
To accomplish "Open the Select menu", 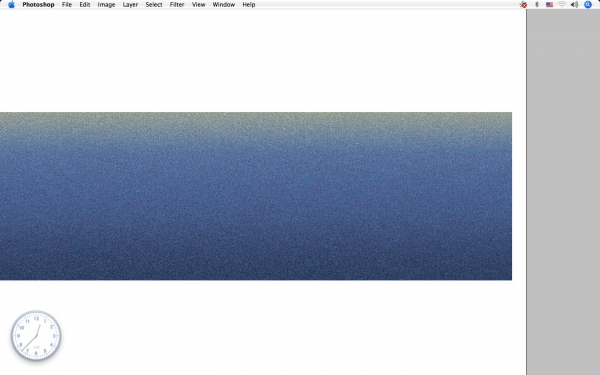I will point(154,5).
